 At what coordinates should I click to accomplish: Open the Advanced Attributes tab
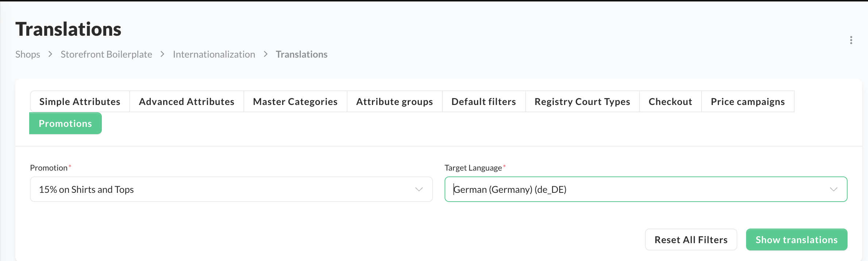(x=187, y=101)
